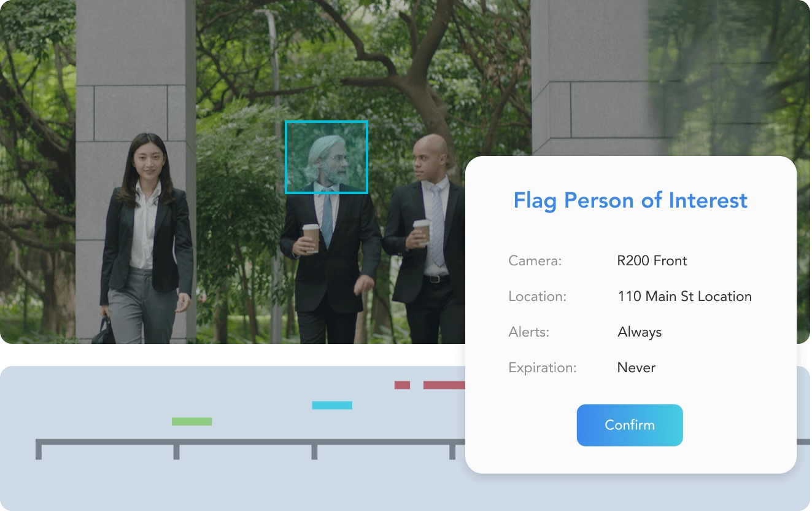Click the green progress bar below video

tap(227, 354)
